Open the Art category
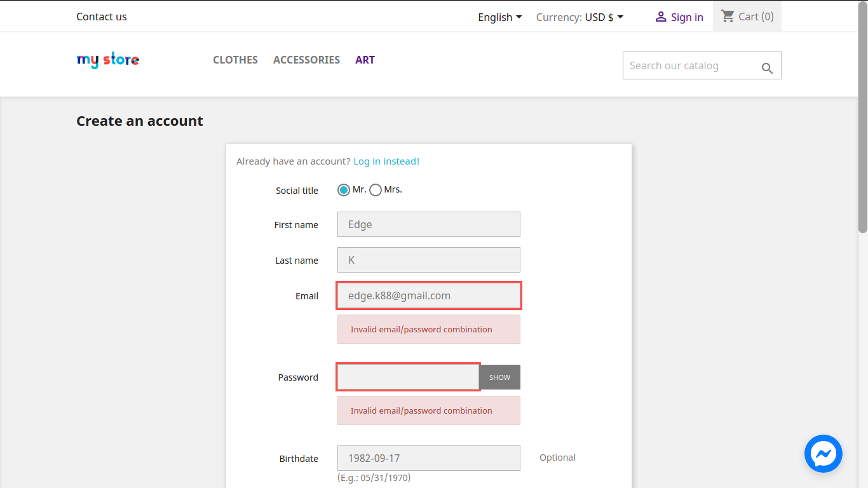This screenshot has height=488, width=868. 365,60
